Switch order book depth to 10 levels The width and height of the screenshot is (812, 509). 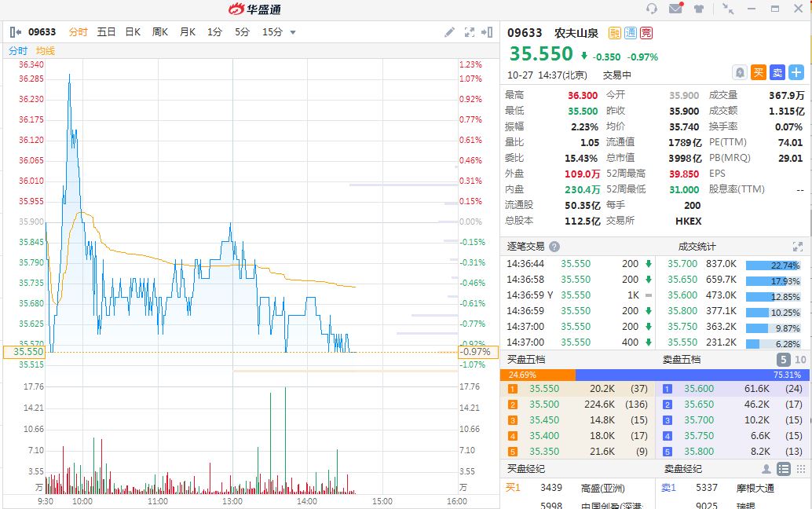point(800,360)
